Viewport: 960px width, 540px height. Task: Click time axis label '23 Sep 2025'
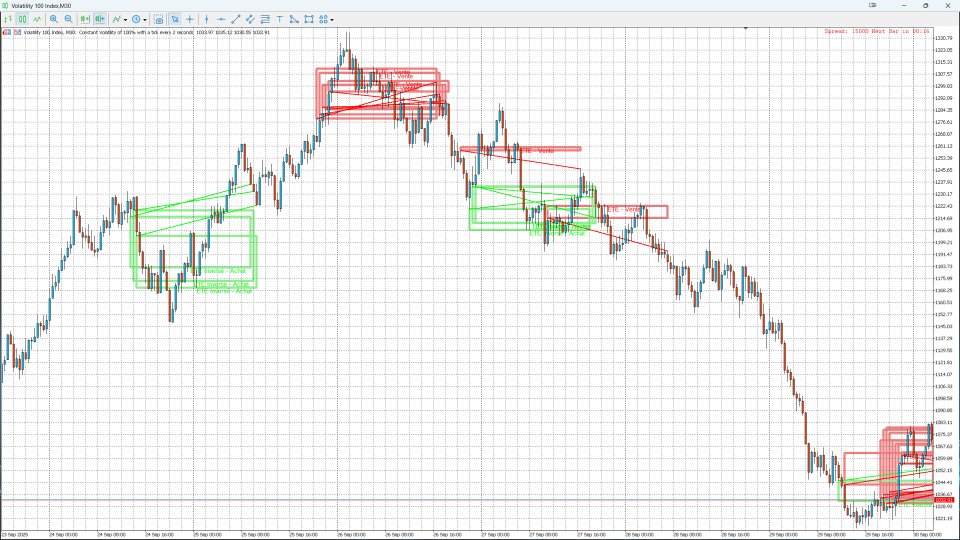pyautogui.click(x=14, y=534)
